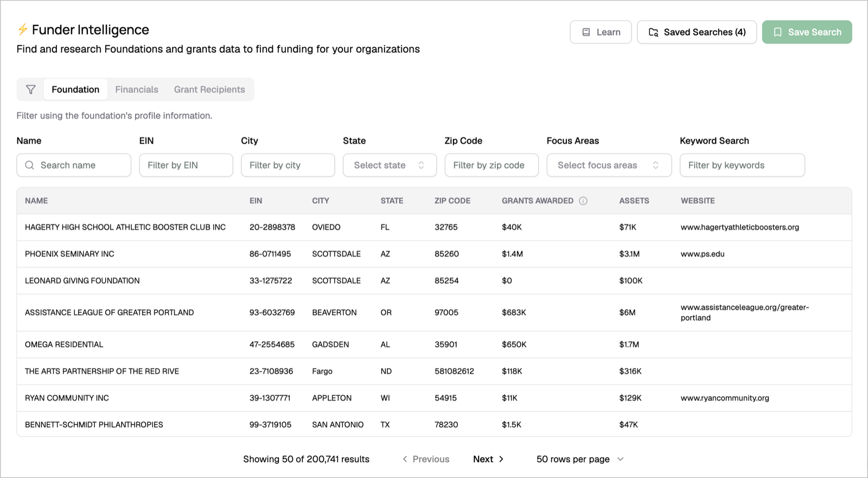868x478 pixels.
Task: Click the SAN ANTONIO city cell
Action: pos(337,424)
